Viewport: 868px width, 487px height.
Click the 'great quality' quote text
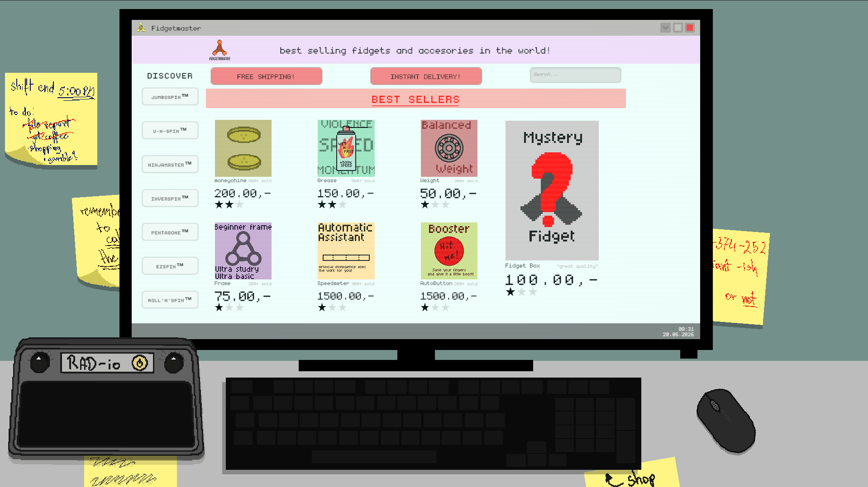pyautogui.click(x=577, y=266)
